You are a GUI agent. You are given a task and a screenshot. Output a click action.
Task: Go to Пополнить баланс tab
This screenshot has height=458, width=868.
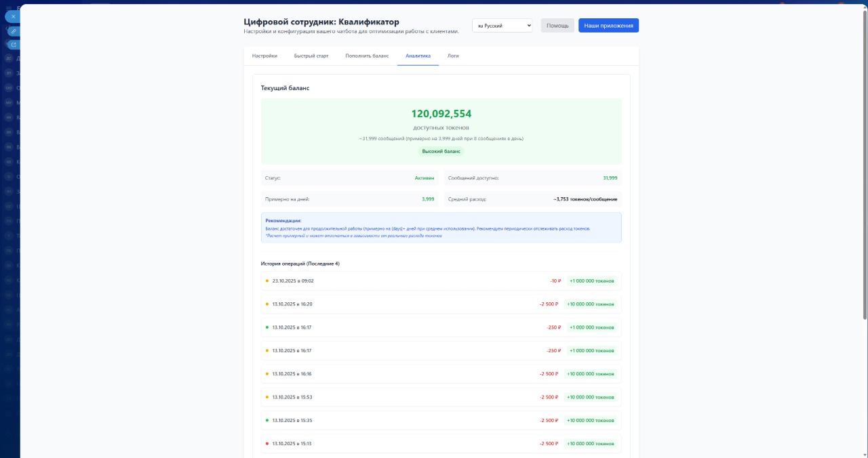[x=367, y=56]
